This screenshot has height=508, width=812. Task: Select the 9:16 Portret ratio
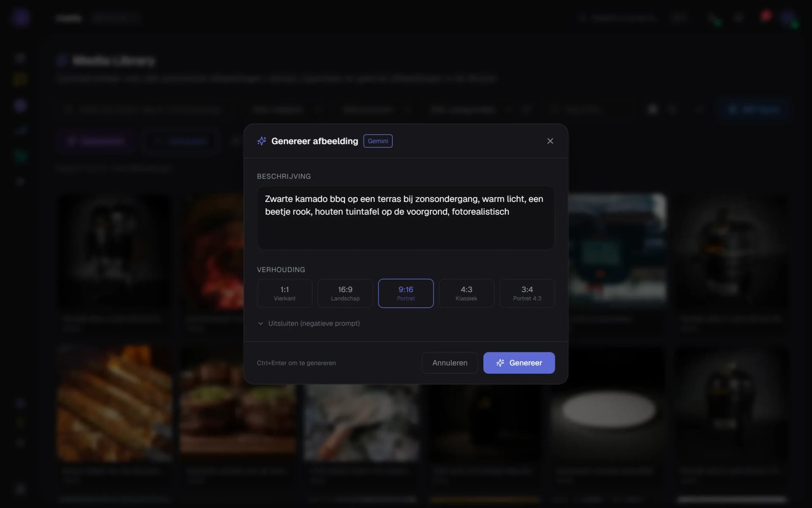[x=406, y=293]
